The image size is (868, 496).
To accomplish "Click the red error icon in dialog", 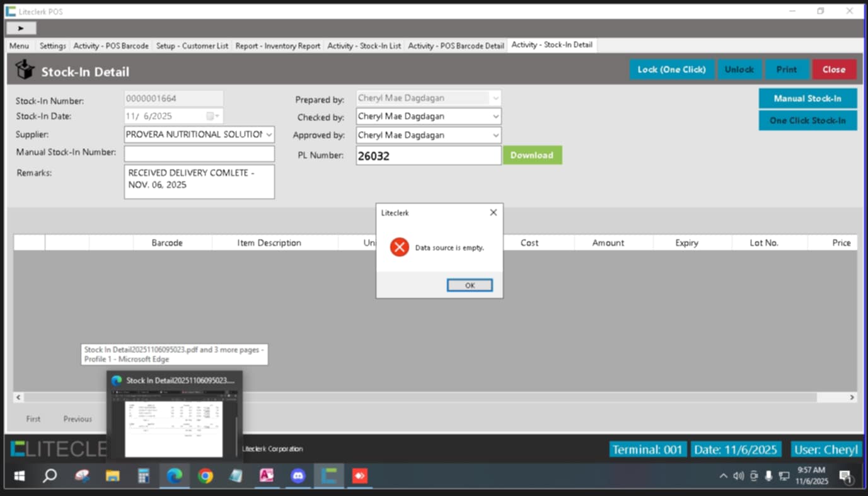I will 399,247.
